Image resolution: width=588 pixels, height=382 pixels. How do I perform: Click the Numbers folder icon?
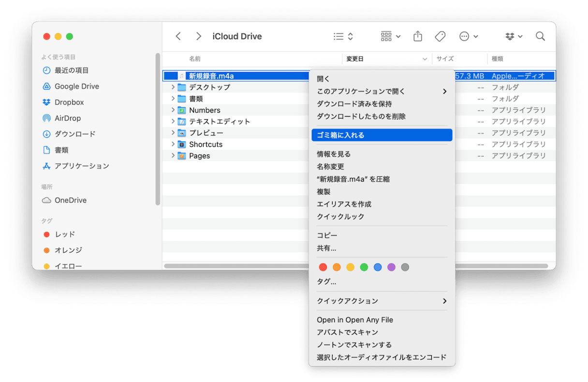(x=182, y=110)
